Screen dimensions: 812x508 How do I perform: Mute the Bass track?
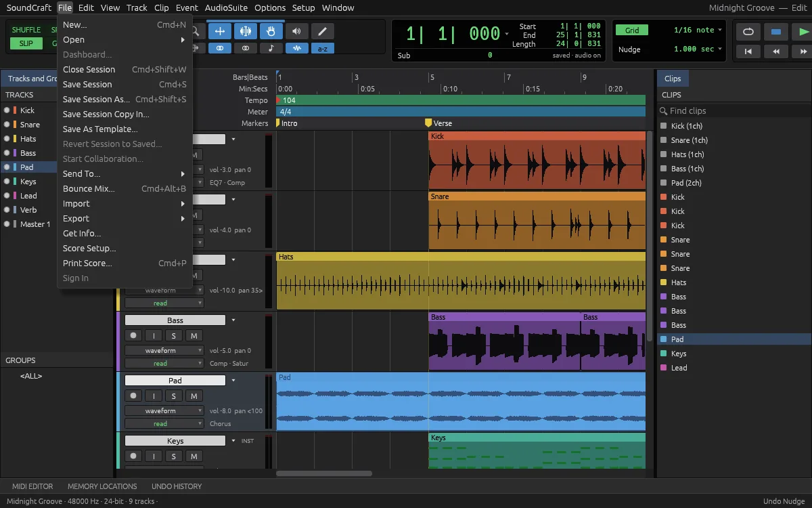[194, 336]
